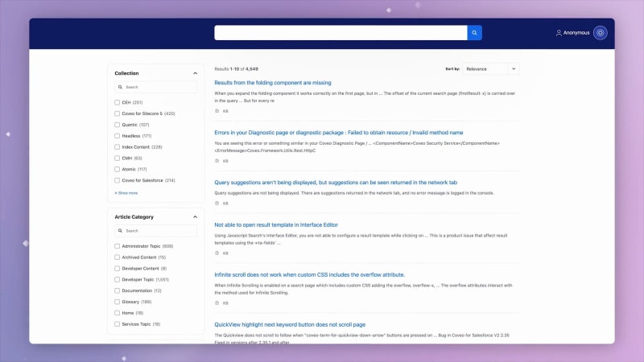
Task: Open the Sort by Relevance dropdown
Action: point(491,69)
